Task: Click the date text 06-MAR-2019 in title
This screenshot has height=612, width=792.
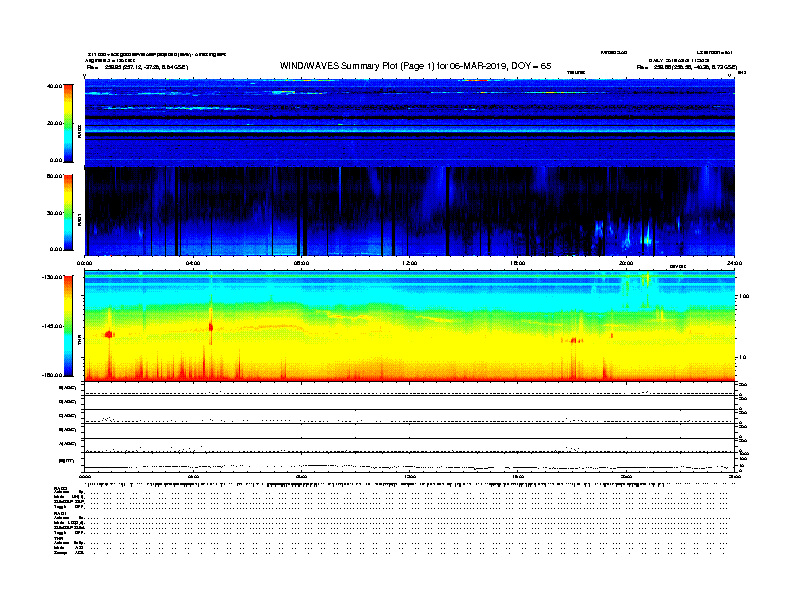Action: click(x=477, y=66)
